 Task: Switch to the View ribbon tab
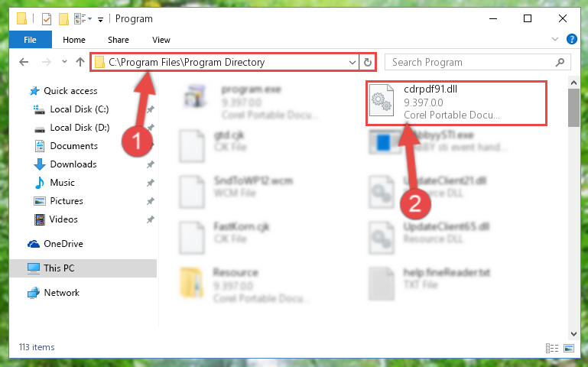tap(161, 40)
